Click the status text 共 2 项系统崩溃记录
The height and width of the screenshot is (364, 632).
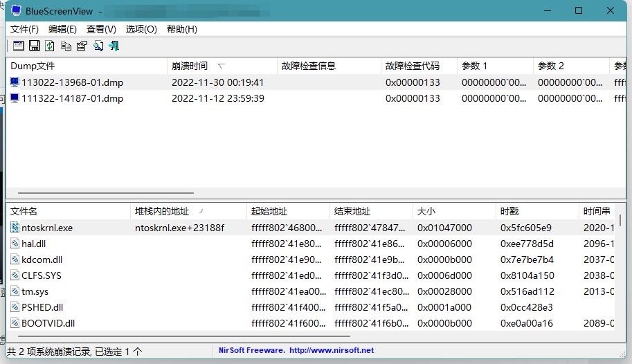[48, 352]
